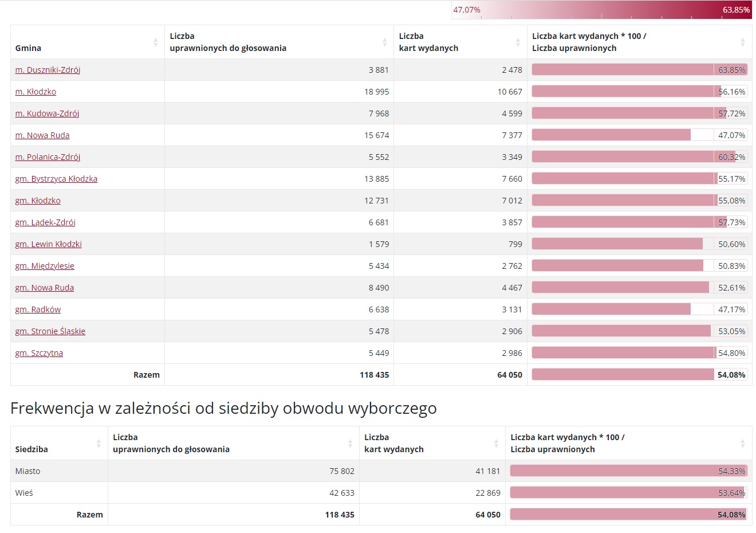The image size is (756, 533).
Task: Sort Siedziba column in lower table
Action: (x=99, y=444)
